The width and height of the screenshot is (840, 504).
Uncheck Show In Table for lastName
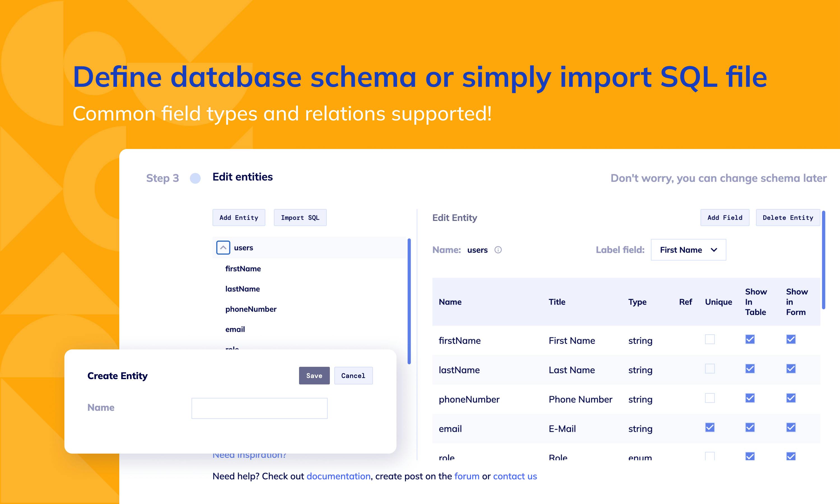click(750, 368)
